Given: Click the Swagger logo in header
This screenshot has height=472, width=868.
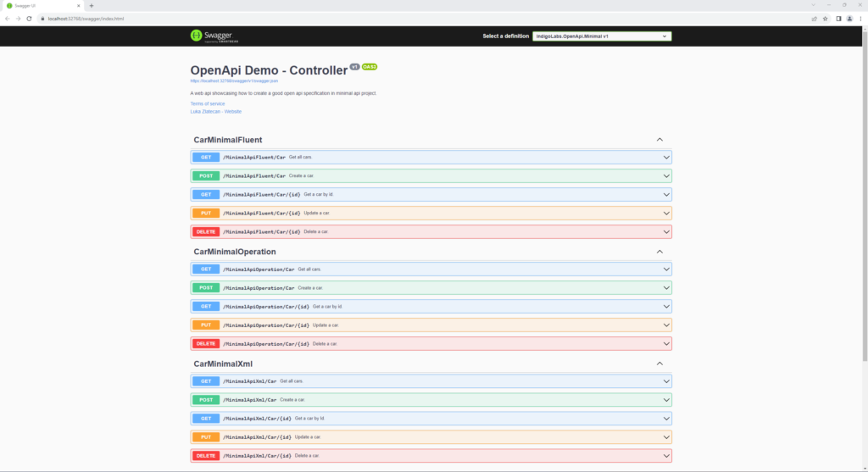Looking at the screenshot, I should point(208,36).
